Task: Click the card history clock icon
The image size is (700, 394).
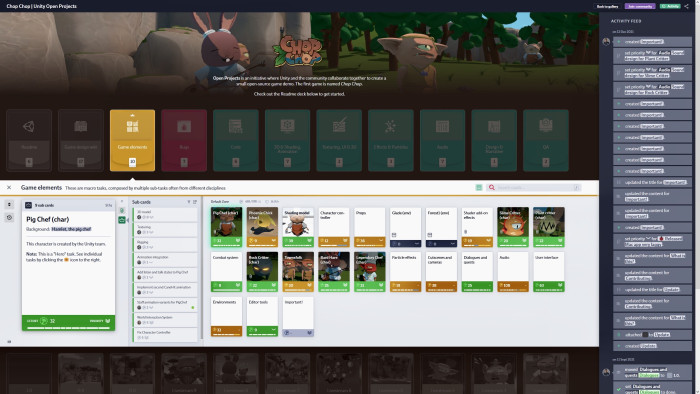Action: point(9,217)
